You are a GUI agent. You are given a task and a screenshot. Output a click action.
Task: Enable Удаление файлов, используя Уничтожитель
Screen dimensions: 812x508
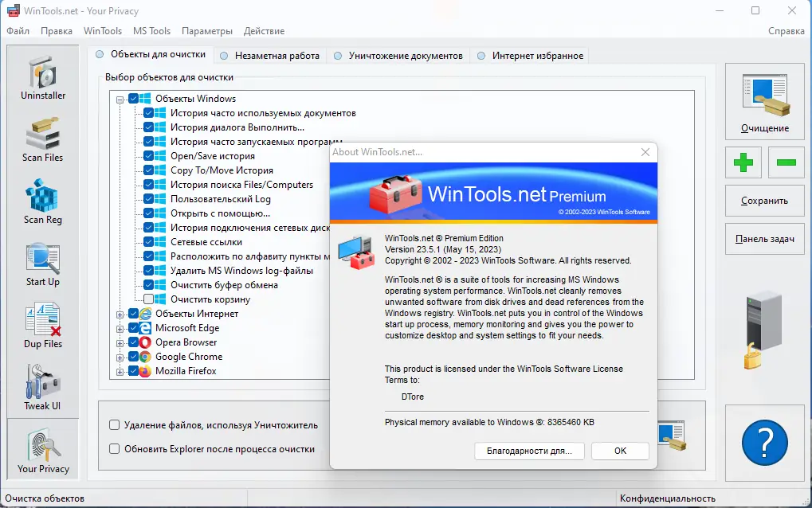(x=115, y=424)
